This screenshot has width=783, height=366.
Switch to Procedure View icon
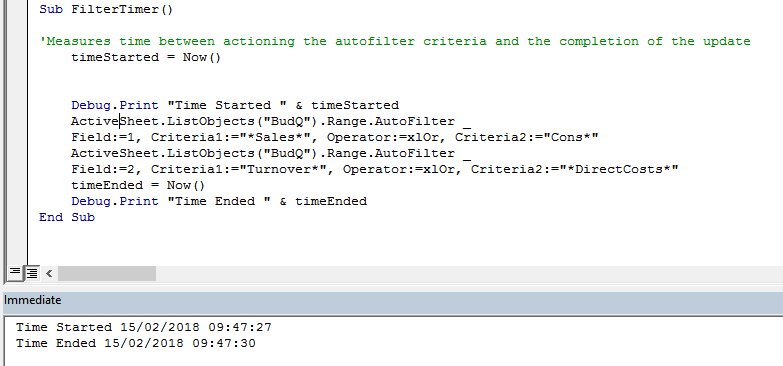(14, 272)
